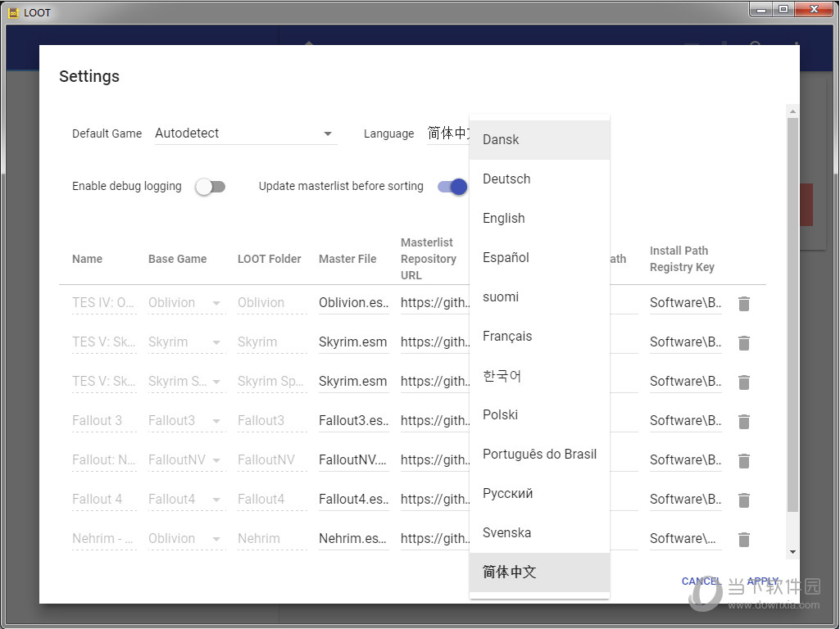The image size is (840, 629).
Task: Edit registry key field for Nehrim row
Action: click(x=686, y=539)
